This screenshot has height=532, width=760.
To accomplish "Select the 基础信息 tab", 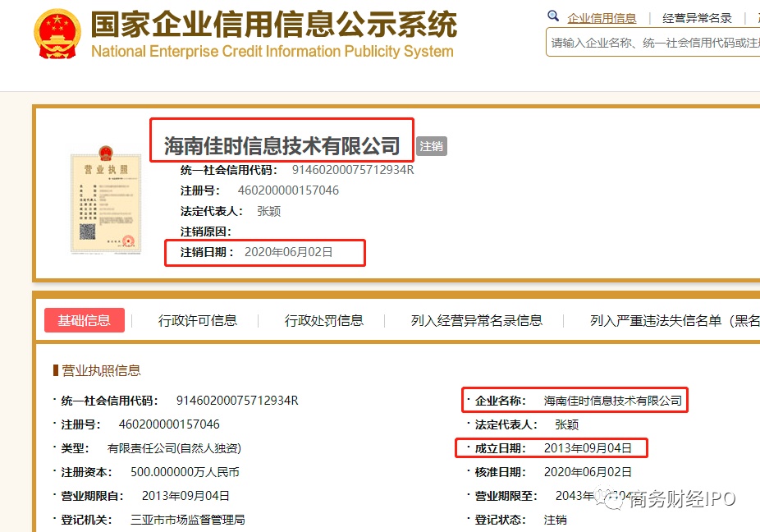I will (x=85, y=320).
